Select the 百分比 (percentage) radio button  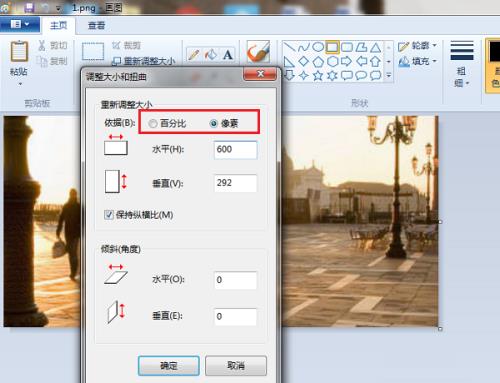[153, 124]
